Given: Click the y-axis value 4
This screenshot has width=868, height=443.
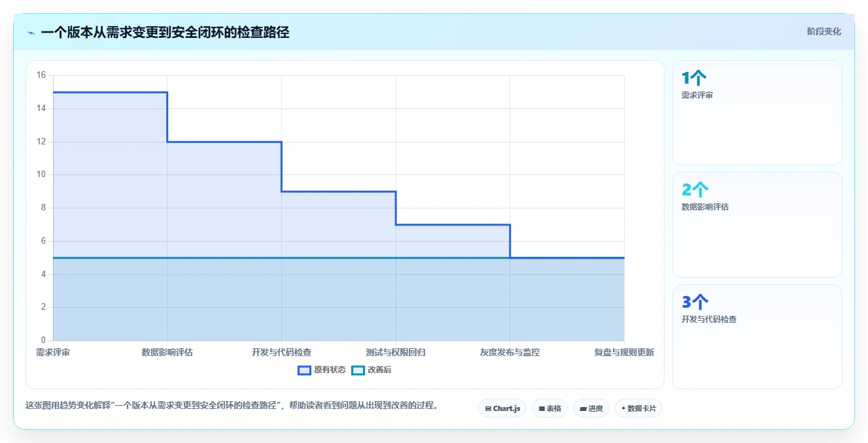Looking at the screenshot, I should pyautogui.click(x=43, y=274).
